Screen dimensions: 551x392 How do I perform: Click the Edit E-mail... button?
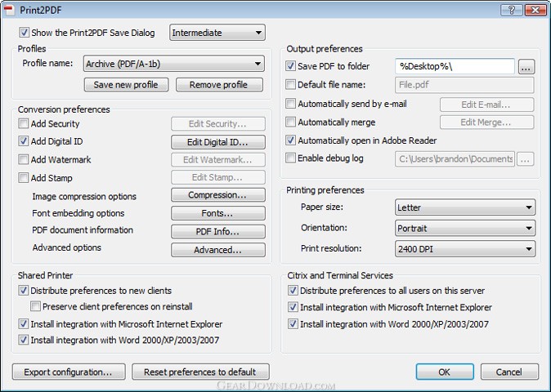point(486,105)
